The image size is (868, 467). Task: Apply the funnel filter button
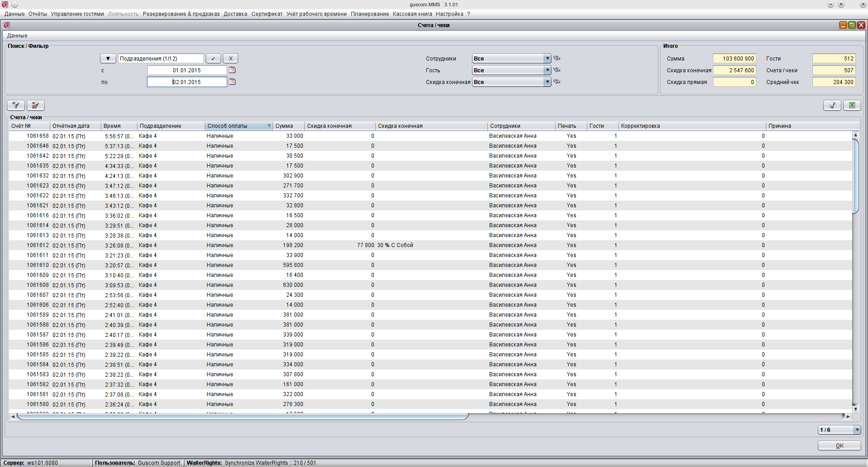(x=16, y=105)
